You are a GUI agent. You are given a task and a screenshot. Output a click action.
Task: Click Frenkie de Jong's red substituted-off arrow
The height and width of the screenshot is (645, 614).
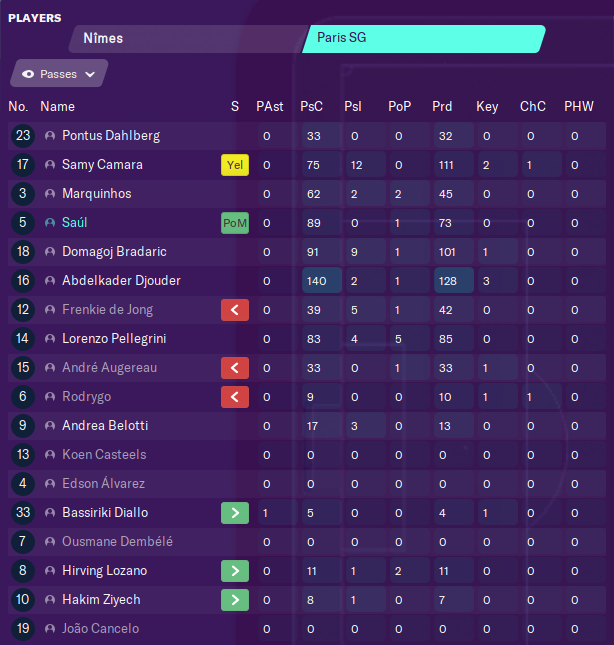tap(235, 310)
